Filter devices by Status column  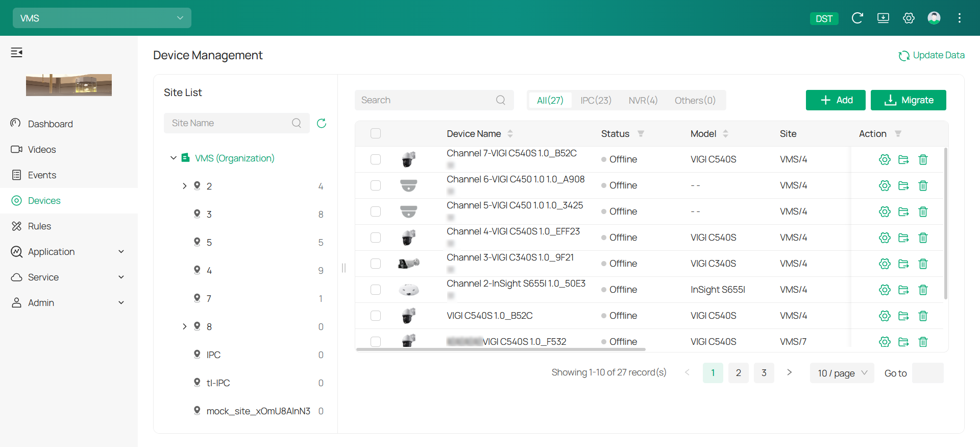[641, 134]
